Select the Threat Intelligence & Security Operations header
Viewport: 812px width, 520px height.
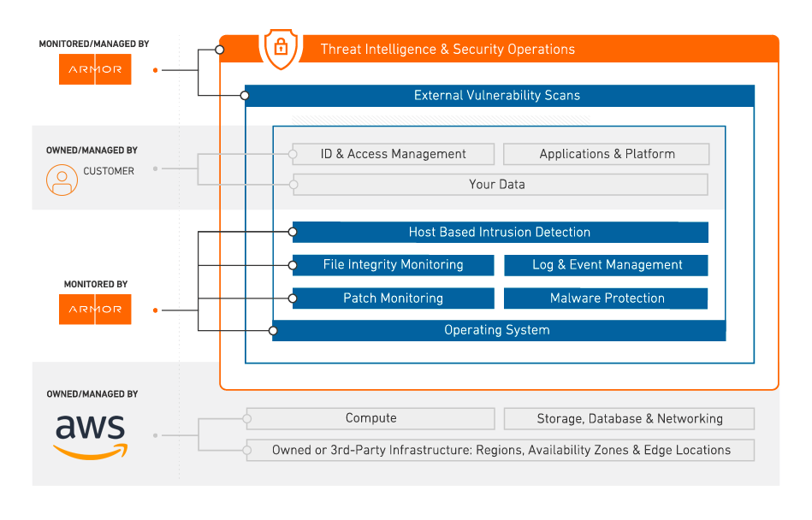(x=499, y=49)
